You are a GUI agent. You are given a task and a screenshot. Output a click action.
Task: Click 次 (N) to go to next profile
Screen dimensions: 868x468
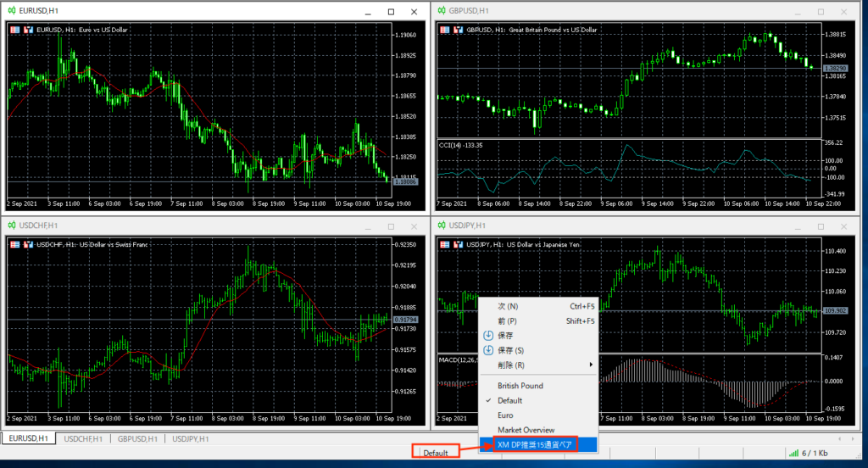click(508, 306)
